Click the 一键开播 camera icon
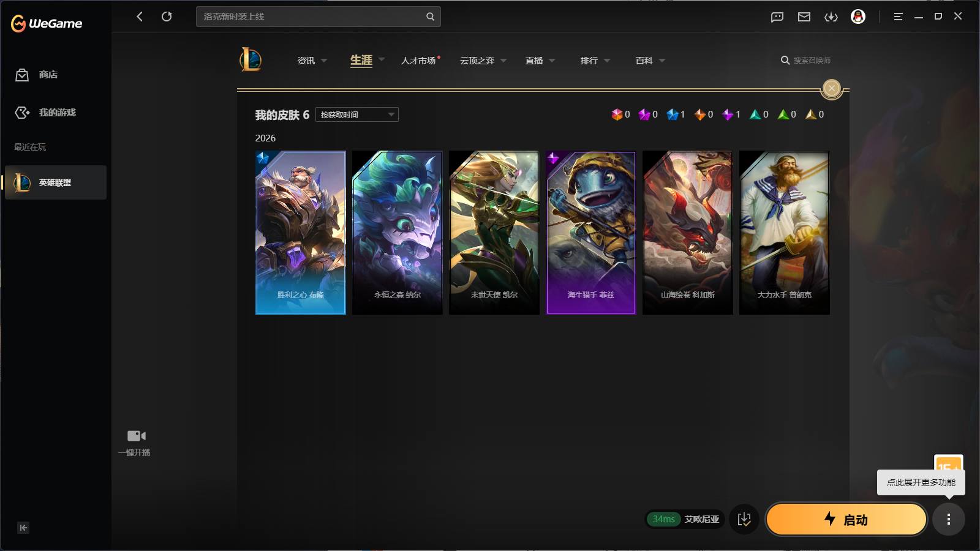 point(136,436)
